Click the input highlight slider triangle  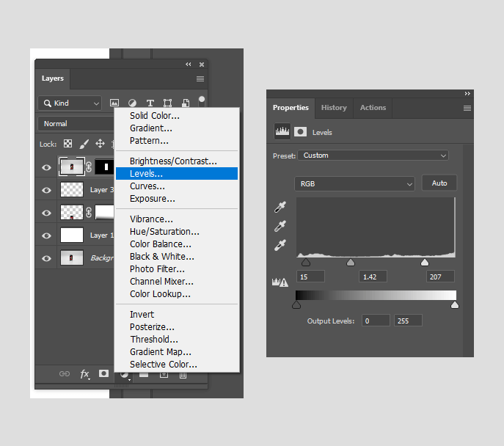425,262
